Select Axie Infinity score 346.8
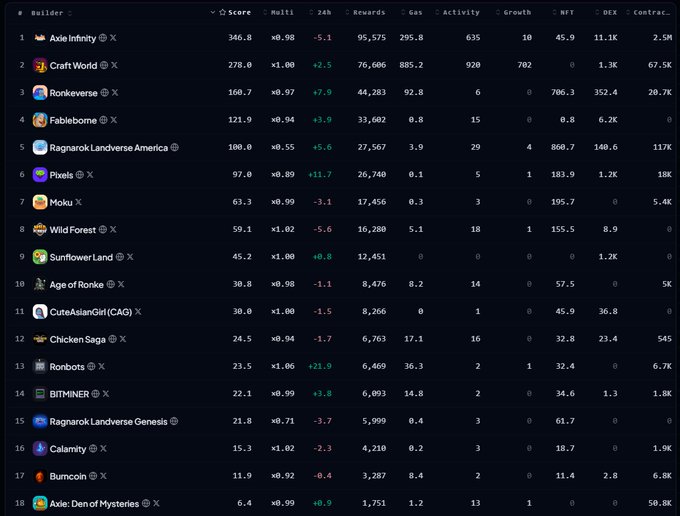Viewport: 680px width, 516px height. (240, 38)
